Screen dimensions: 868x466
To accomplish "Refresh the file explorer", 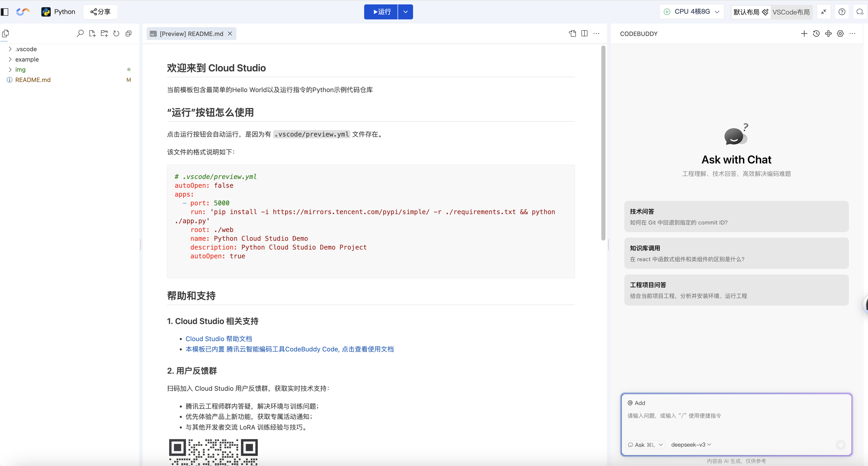I will 116,33.
